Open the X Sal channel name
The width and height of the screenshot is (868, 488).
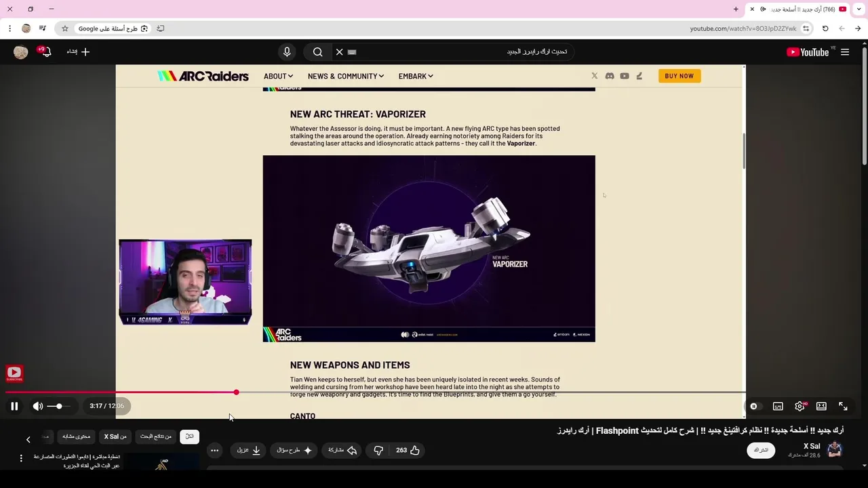[812, 446]
